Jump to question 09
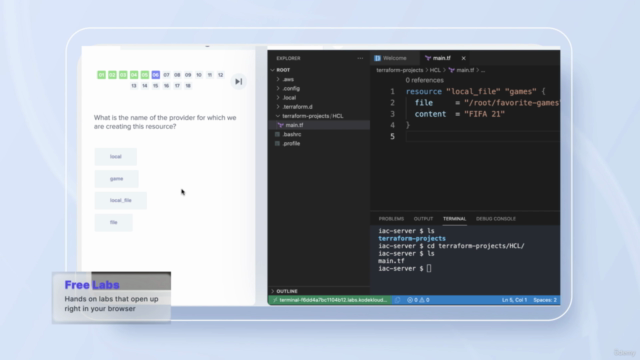 tap(188, 75)
